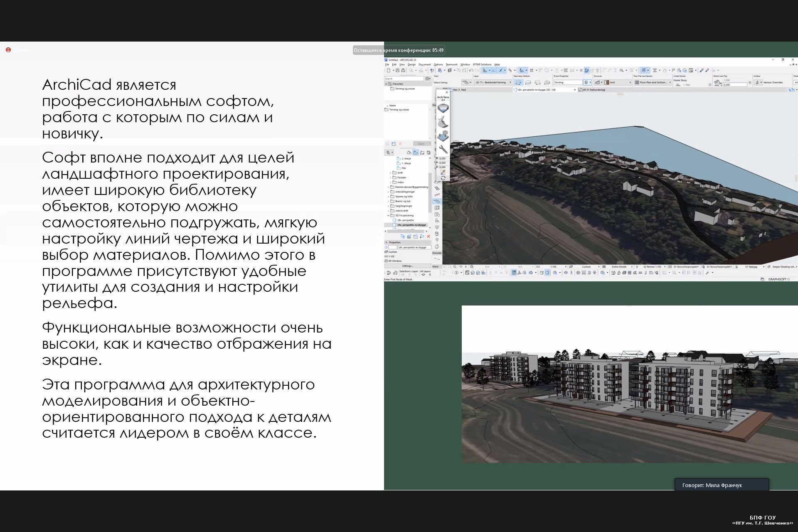This screenshot has width=798, height=532.
Task: Close the Utv. perspektiv m/skygge tab
Action: coord(575,90)
